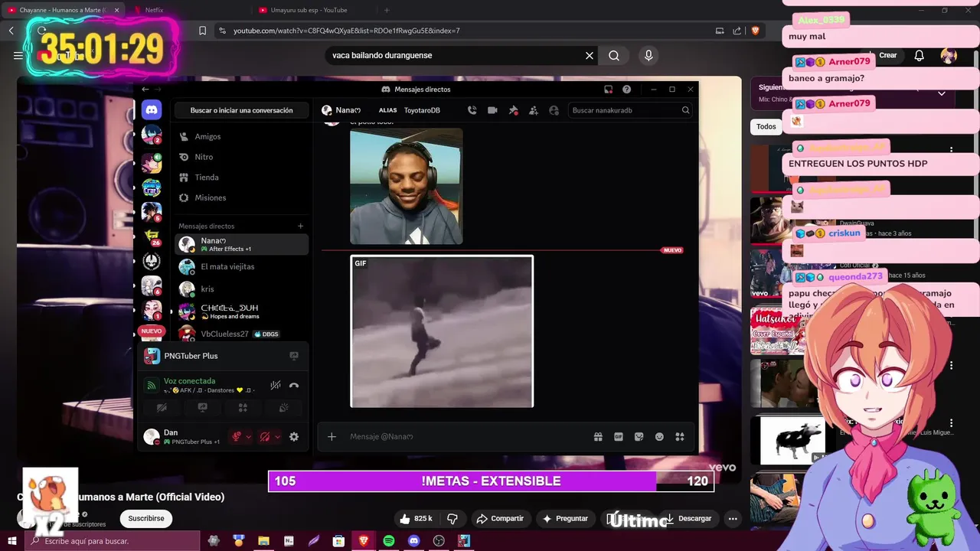
Task: Add friends to the DM with Nana
Action: [534, 110]
